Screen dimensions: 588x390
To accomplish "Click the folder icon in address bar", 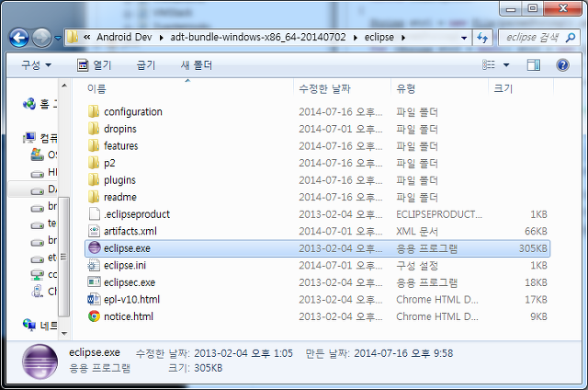I will 73,37.
